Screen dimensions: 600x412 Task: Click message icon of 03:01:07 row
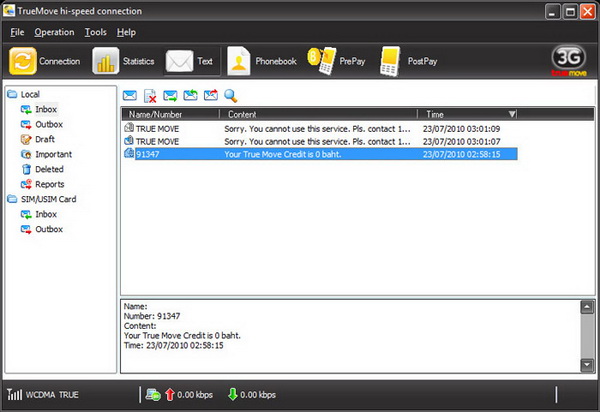click(x=129, y=140)
